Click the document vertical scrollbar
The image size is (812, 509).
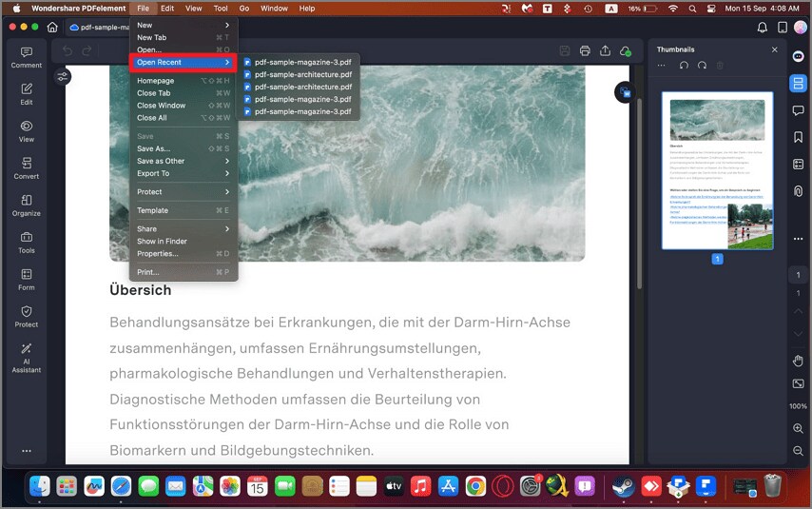pyautogui.click(x=640, y=193)
